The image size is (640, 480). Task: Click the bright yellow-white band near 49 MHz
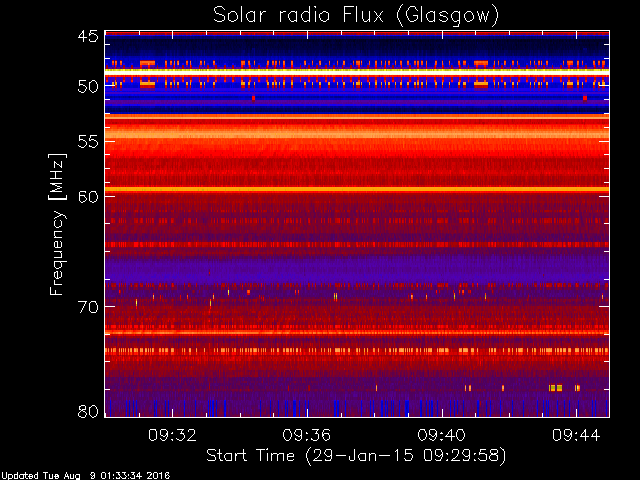pos(357,71)
